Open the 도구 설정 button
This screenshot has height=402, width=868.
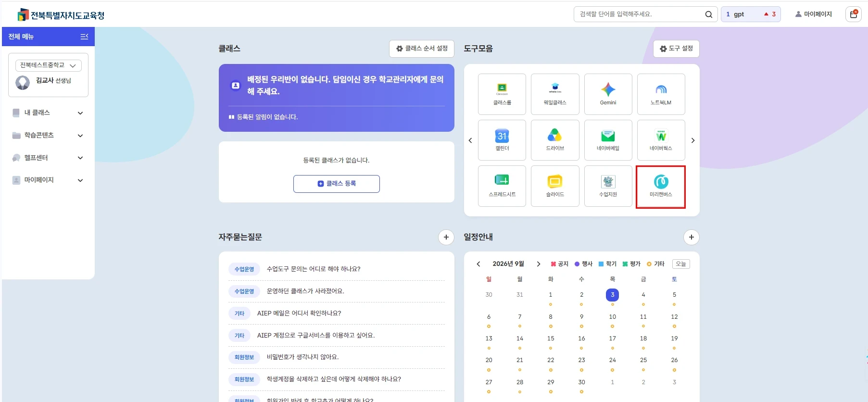676,49
